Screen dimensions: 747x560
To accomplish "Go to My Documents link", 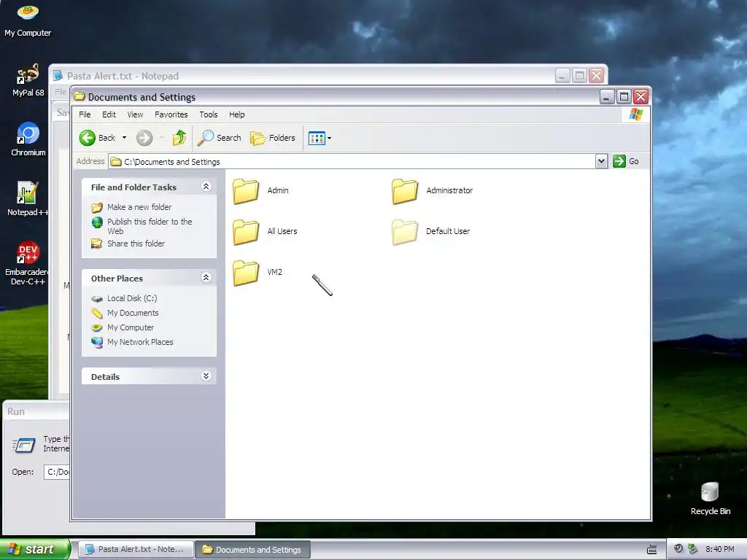I will 133,313.
